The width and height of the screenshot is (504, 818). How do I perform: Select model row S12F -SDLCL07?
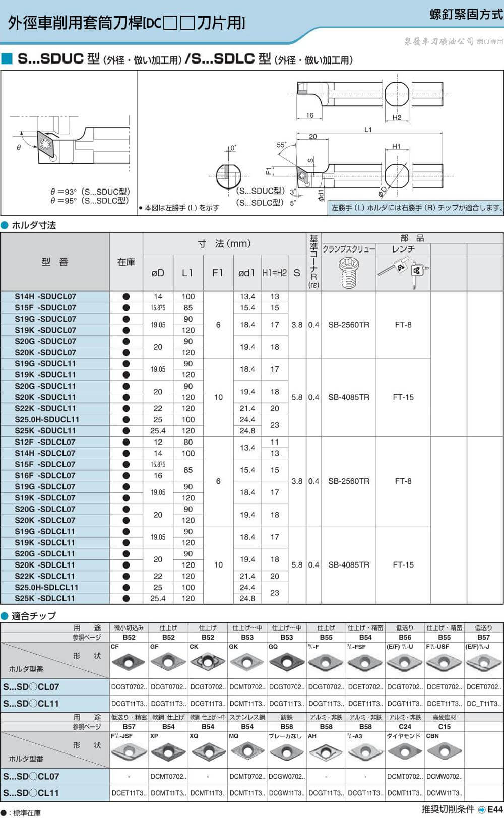pos(55,442)
